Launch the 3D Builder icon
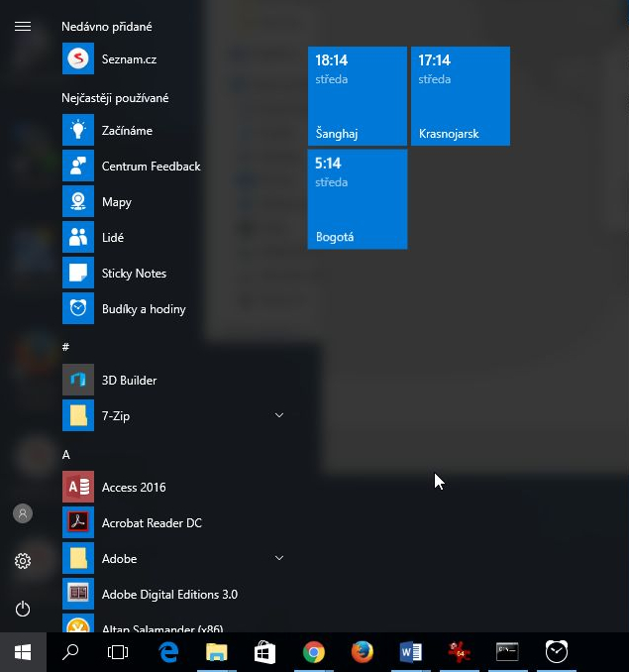Screen dimensions: 629x672 [x=78, y=380]
